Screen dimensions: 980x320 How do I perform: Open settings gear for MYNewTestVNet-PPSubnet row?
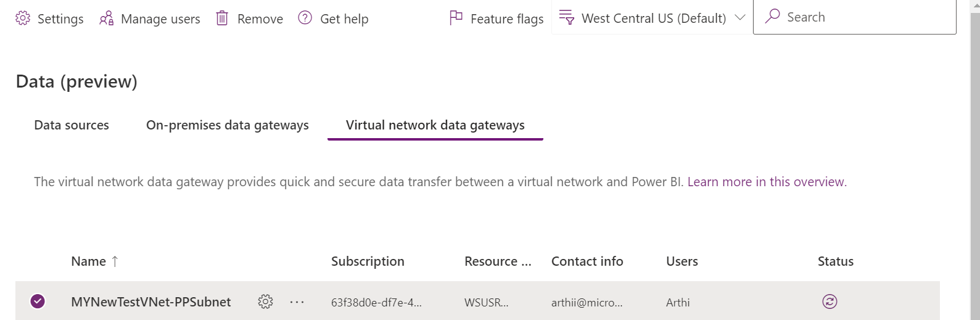click(265, 302)
